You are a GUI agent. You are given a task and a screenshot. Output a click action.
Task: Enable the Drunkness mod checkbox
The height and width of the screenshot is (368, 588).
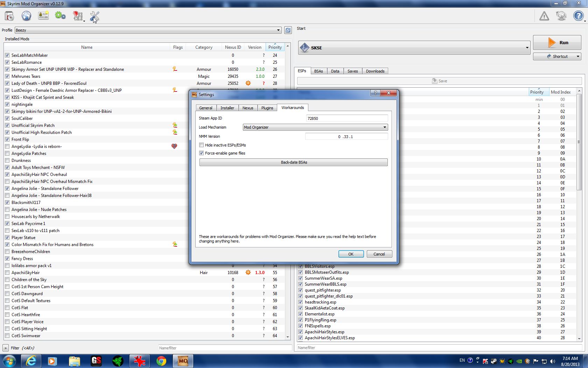[x=7, y=161]
